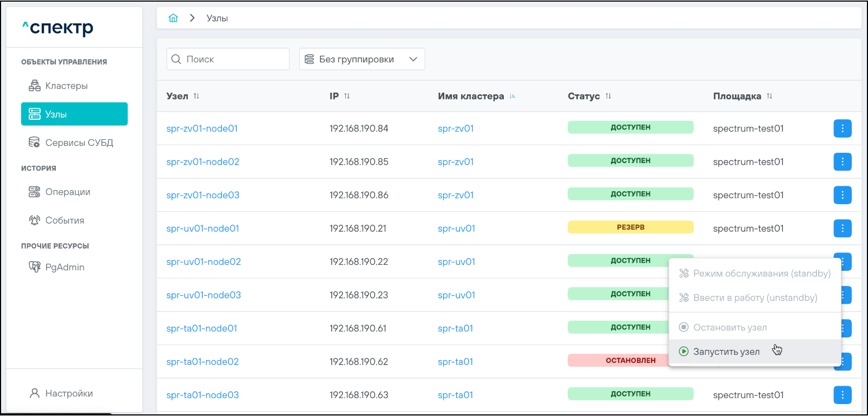Expand the Без группировки dropdown
868x416 pixels.
tap(361, 59)
